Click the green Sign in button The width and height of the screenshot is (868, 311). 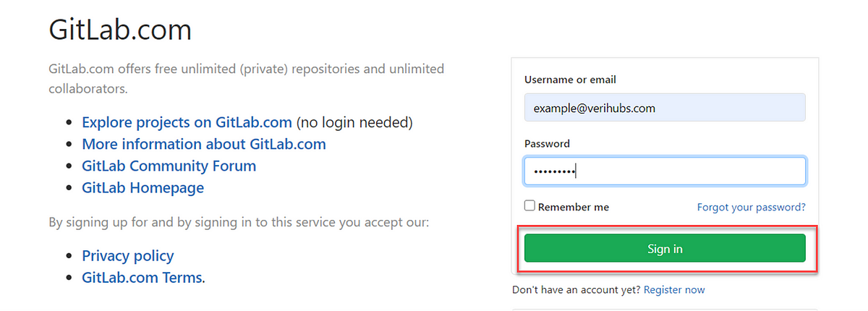pyautogui.click(x=665, y=248)
